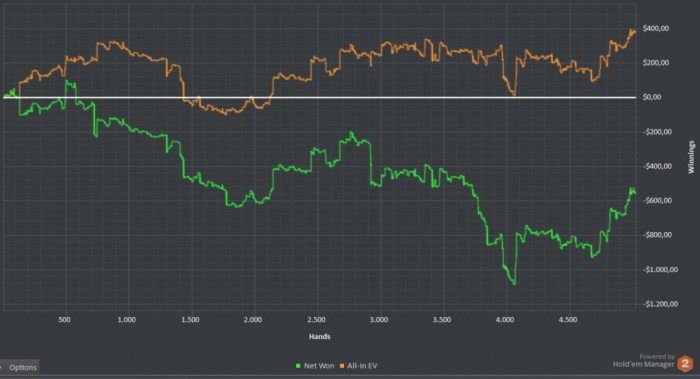Image resolution: width=700 pixels, height=379 pixels.
Task: Click the -$600,00 axis label
Action: coord(657,200)
